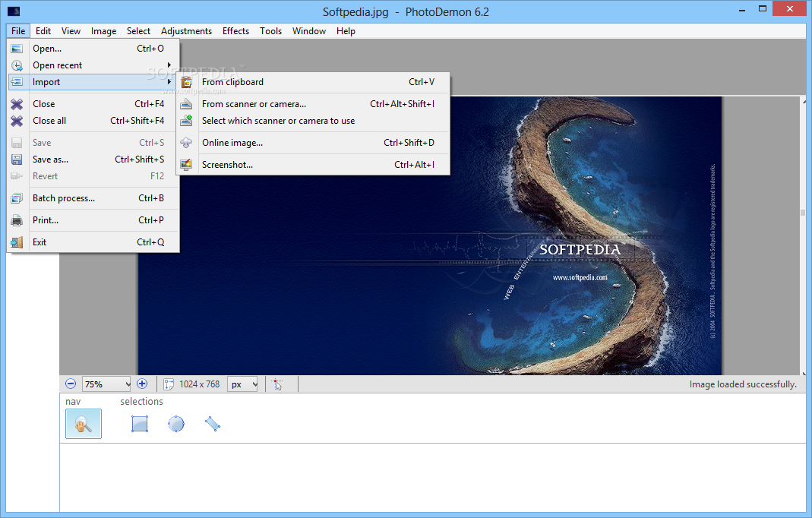This screenshot has width=812, height=518.
Task: Select the elliptical selection tool
Action: [x=176, y=424]
